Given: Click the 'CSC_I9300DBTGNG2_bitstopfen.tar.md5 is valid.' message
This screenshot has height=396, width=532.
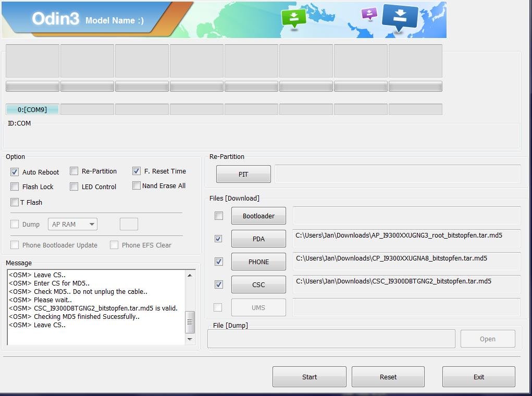Looking at the screenshot, I should (93, 308).
